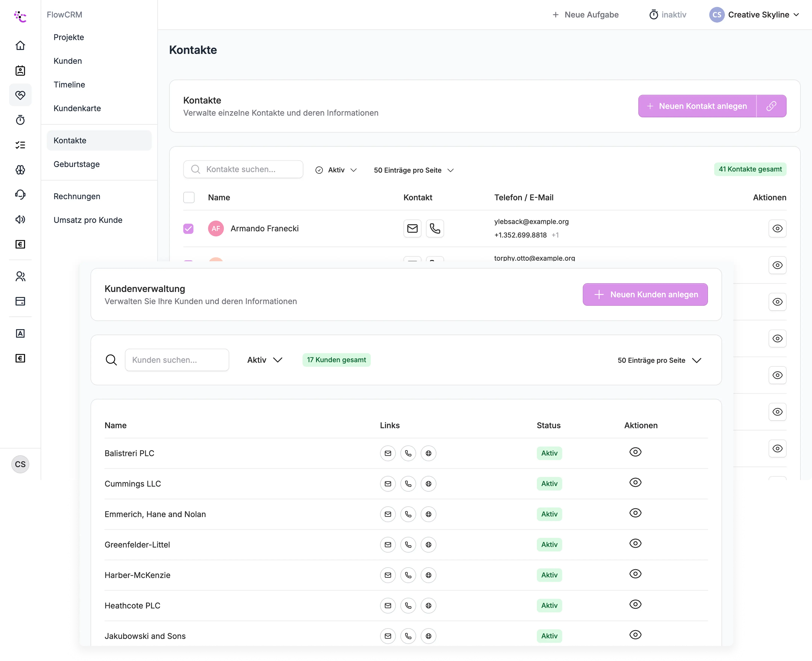The image size is (812, 661).
Task: Open the Rechnungen menu entry
Action: click(77, 196)
